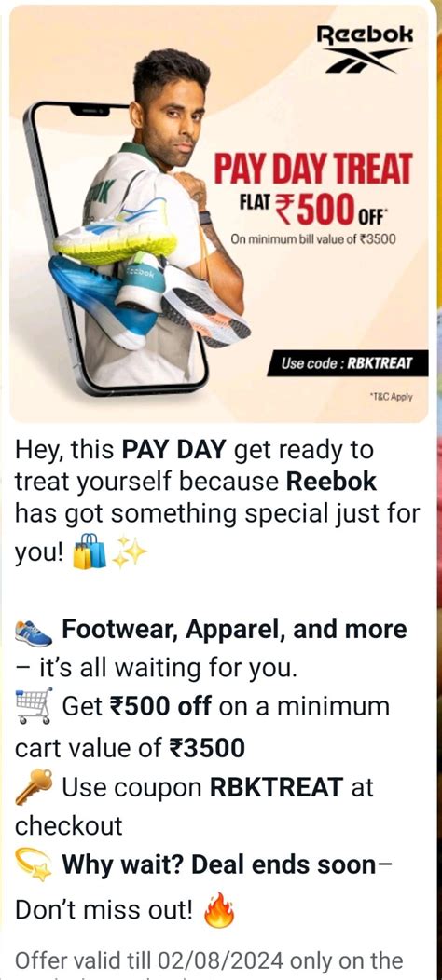Open the Reebok promotional banner image
This screenshot has height=980, width=442.
pyautogui.click(x=218, y=214)
